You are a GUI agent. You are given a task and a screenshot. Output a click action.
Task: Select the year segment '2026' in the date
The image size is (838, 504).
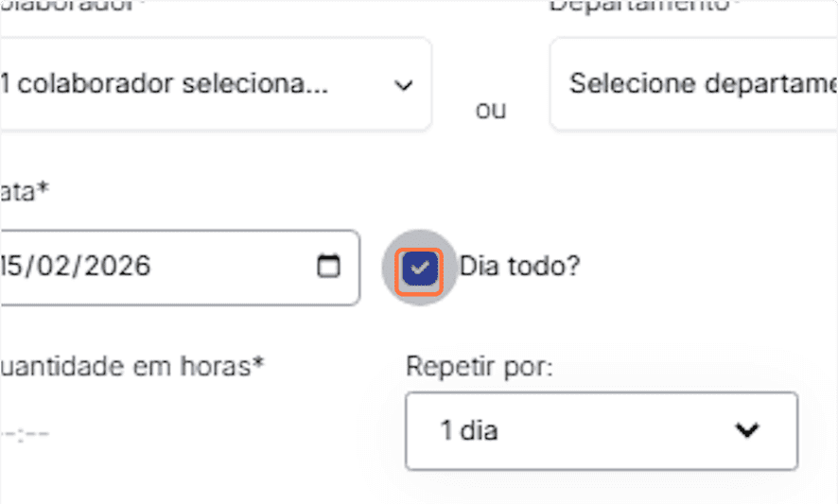115,267
